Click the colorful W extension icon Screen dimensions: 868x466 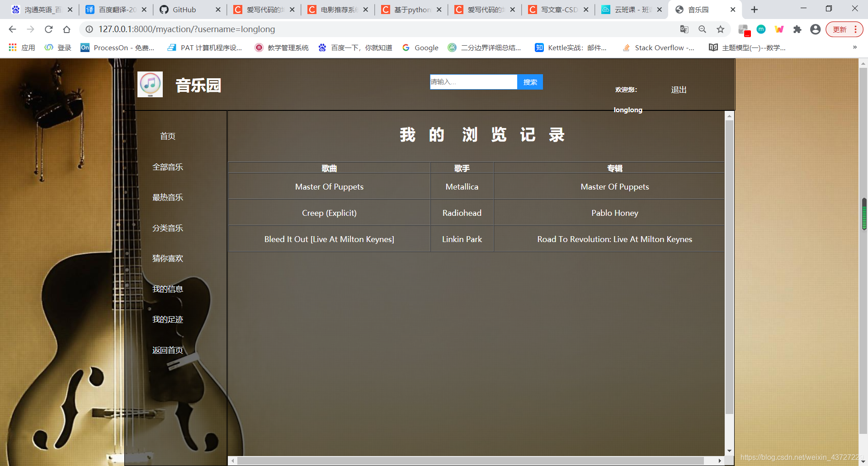(x=779, y=29)
